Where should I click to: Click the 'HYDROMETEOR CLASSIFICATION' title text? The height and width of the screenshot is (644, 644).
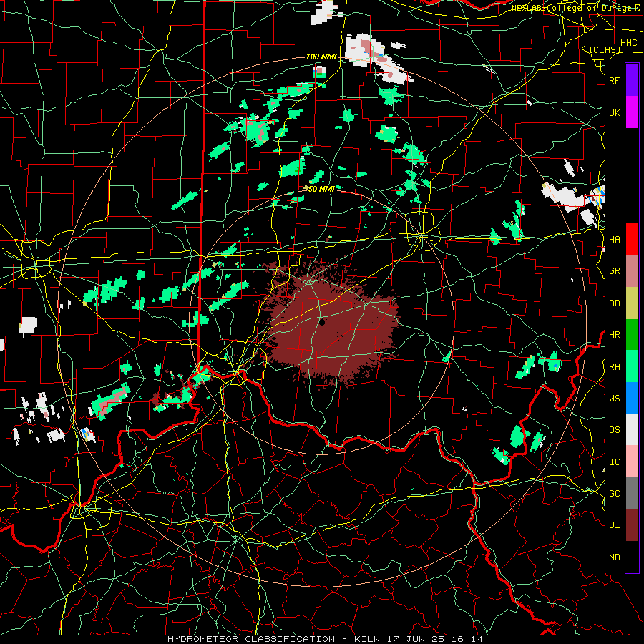pos(251,639)
